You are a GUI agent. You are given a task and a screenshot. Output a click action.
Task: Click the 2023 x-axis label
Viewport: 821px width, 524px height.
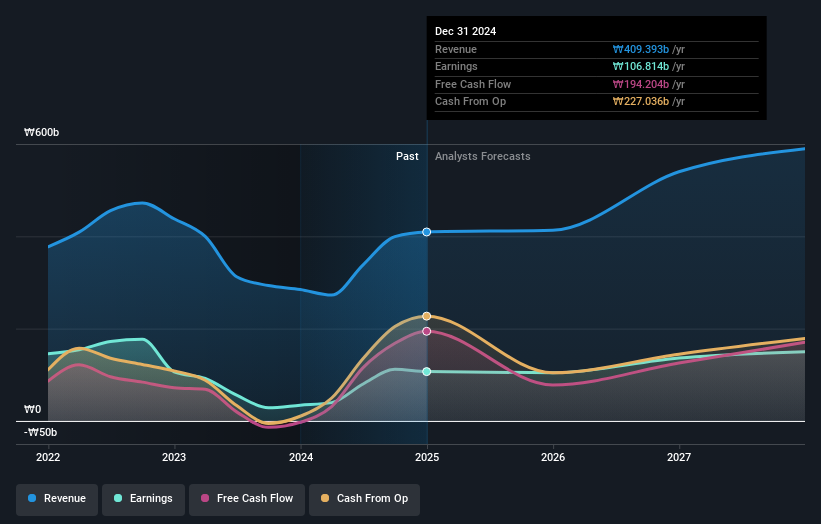174,458
